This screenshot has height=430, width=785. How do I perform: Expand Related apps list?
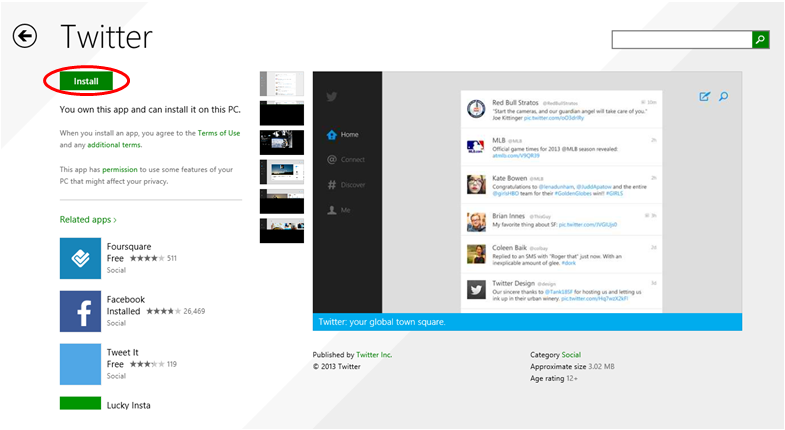coord(88,220)
